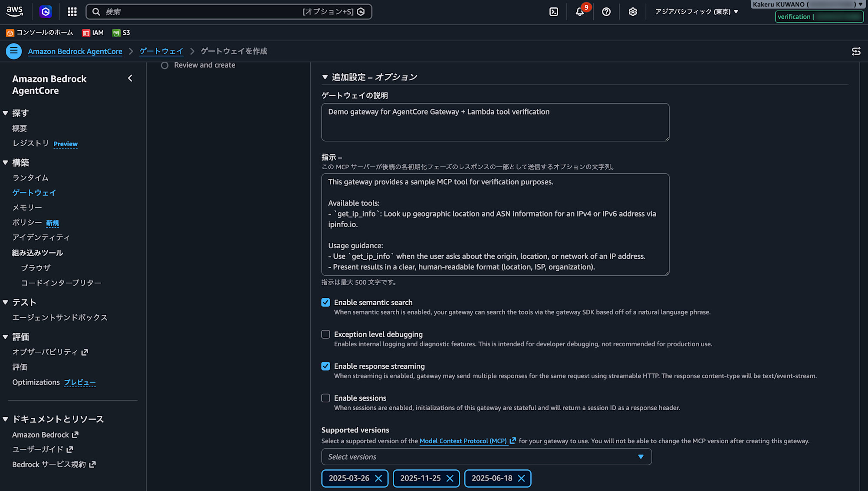Open Optimizations in the sidebar
Viewport: 868px width, 491px height.
(36, 382)
